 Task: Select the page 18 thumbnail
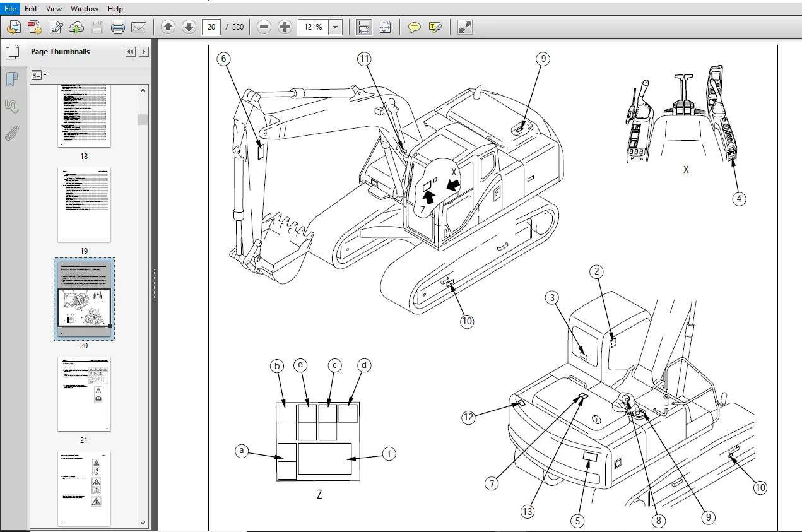point(84,116)
